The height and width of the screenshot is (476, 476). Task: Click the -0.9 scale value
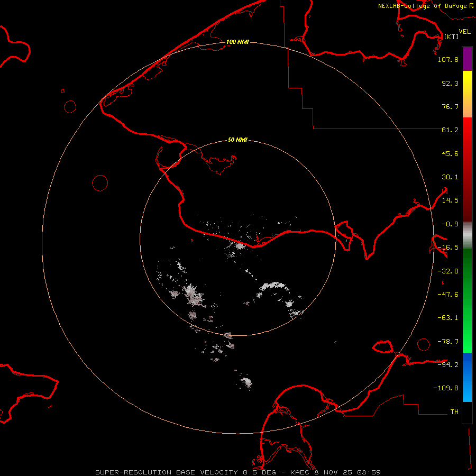pyautogui.click(x=450, y=224)
